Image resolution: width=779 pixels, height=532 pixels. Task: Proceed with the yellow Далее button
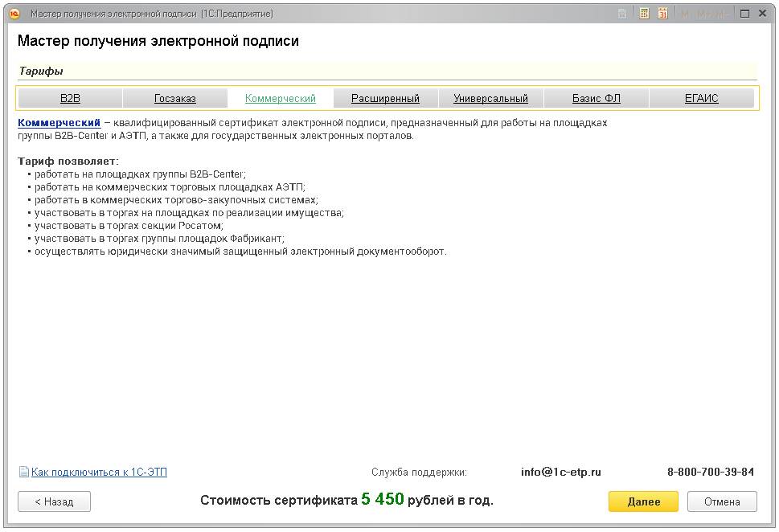(x=643, y=501)
